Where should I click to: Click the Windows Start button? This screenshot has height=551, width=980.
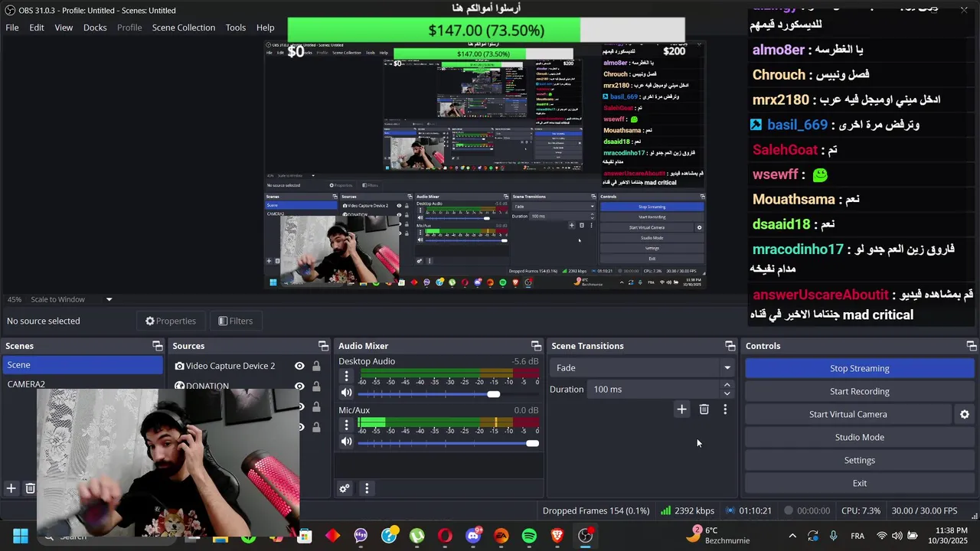[x=21, y=536]
